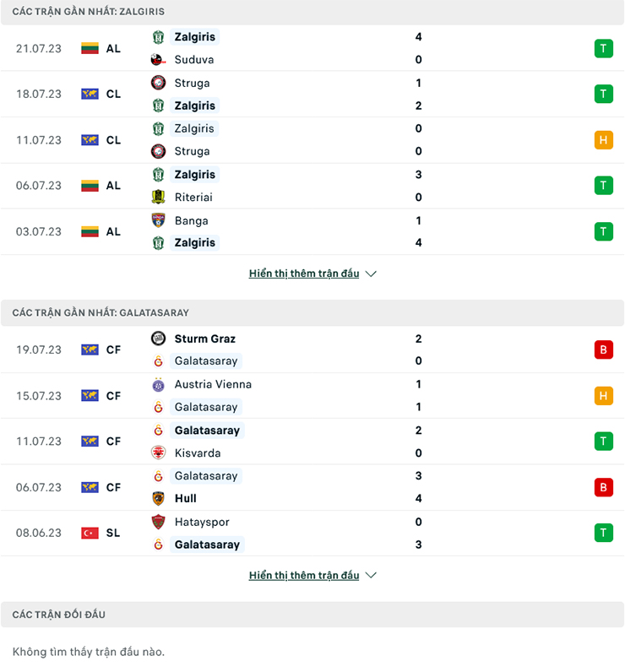Open the Galatasaray vs Hull match row
This screenshot has width=625, height=672.
click(x=312, y=487)
